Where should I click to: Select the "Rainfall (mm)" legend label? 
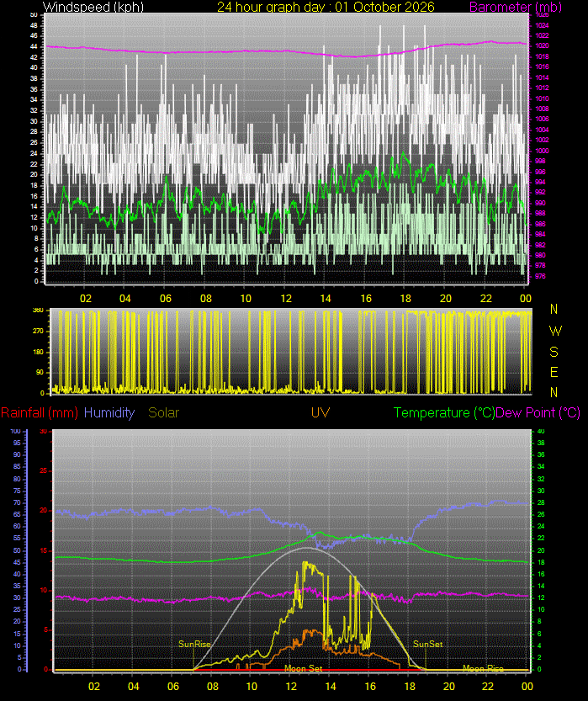[x=40, y=412]
